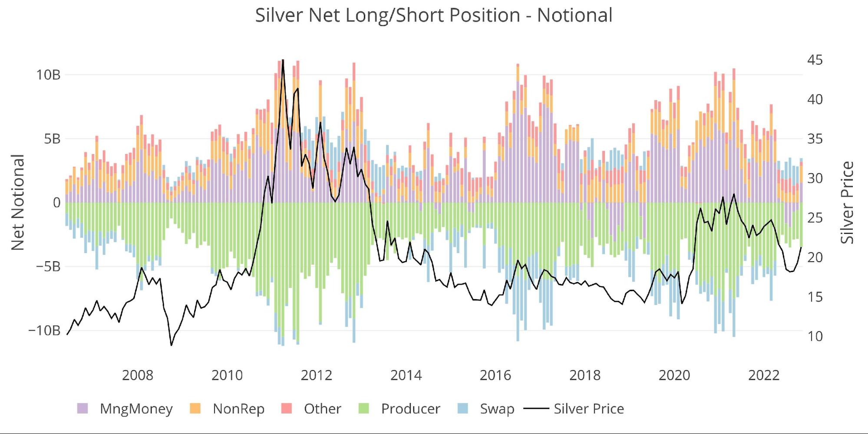The width and height of the screenshot is (868, 434).
Task: Hide the NonRep series via legend label
Action: (238, 408)
